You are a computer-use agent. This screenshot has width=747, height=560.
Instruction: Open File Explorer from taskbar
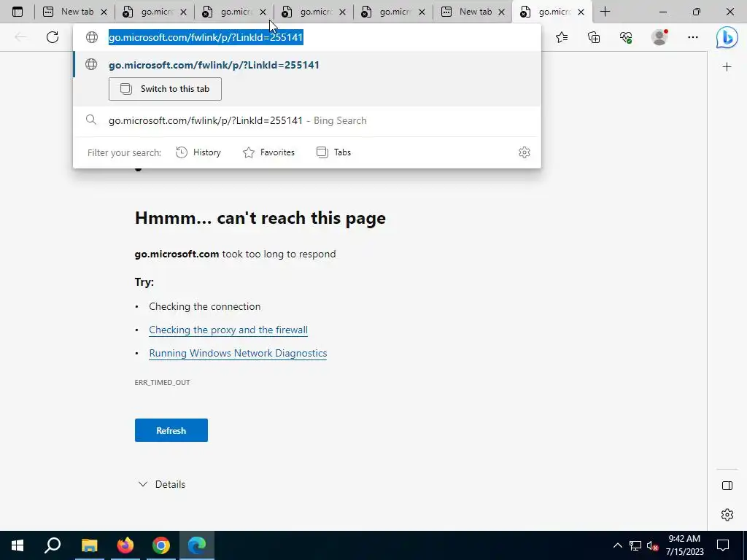click(x=89, y=545)
